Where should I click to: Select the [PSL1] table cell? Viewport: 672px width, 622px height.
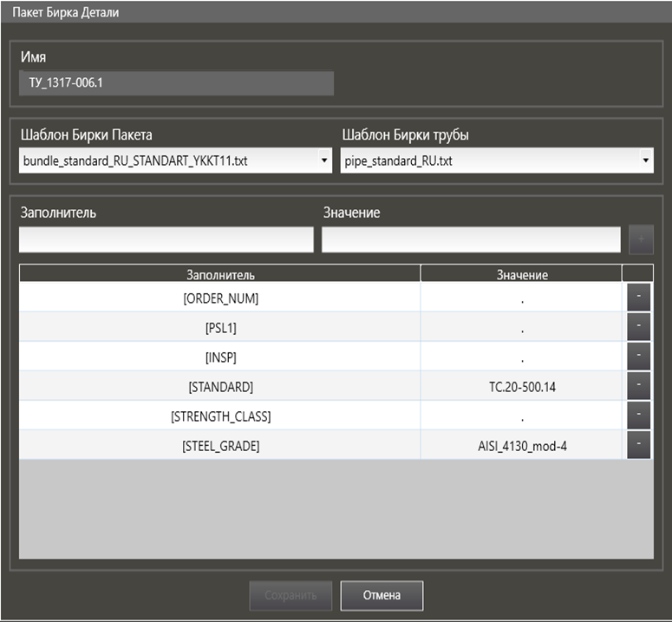tap(220, 327)
